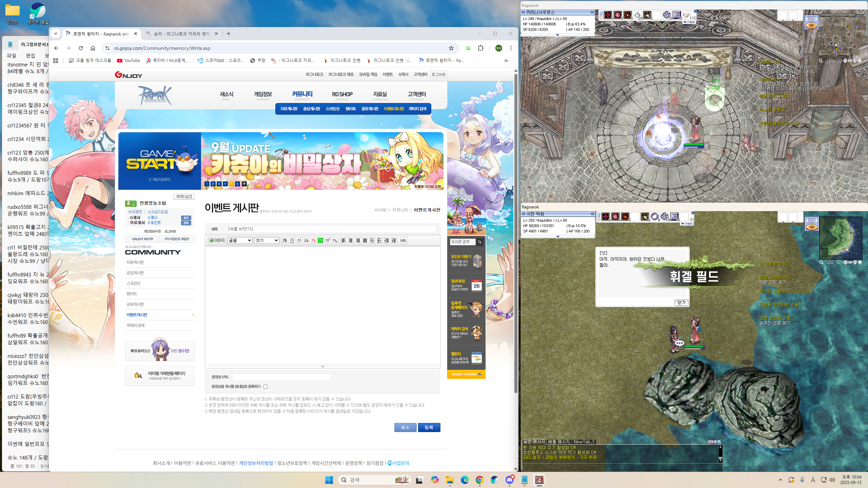The height and width of the screenshot is (488, 868).
Task: Submit the post with 등록 button
Action: point(429,428)
